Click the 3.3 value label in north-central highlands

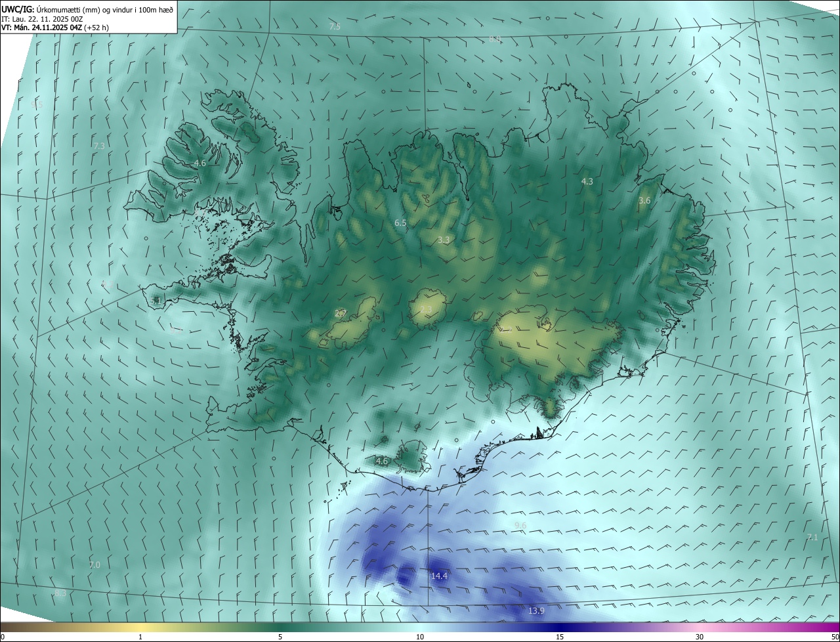pyautogui.click(x=444, y=240)
